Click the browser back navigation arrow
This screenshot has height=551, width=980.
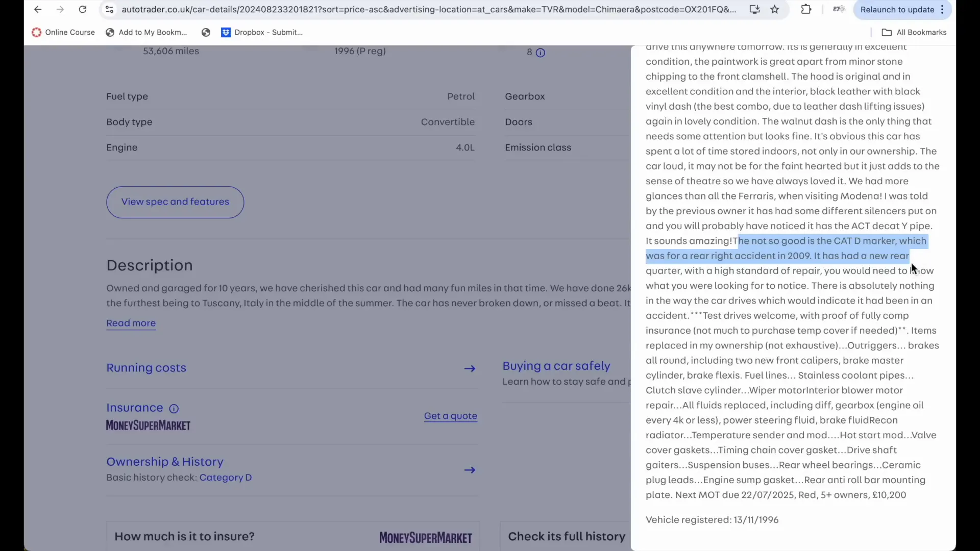[x=37, y=9]
